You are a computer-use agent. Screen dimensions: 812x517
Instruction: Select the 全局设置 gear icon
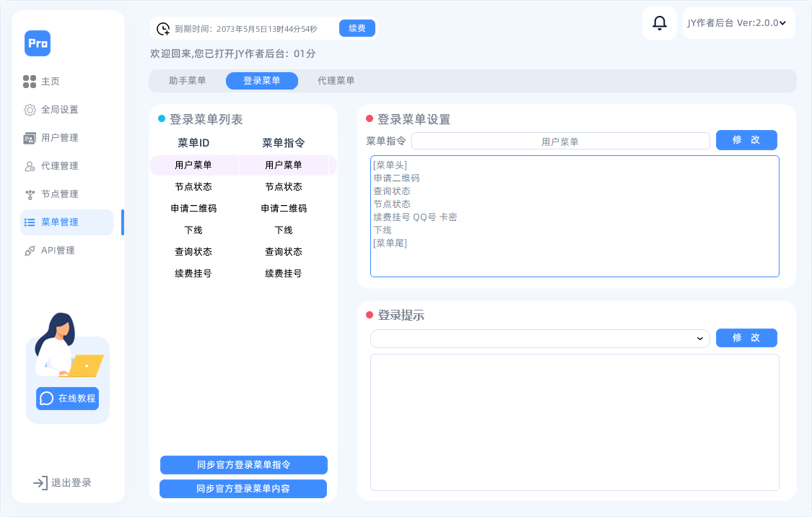30,110
